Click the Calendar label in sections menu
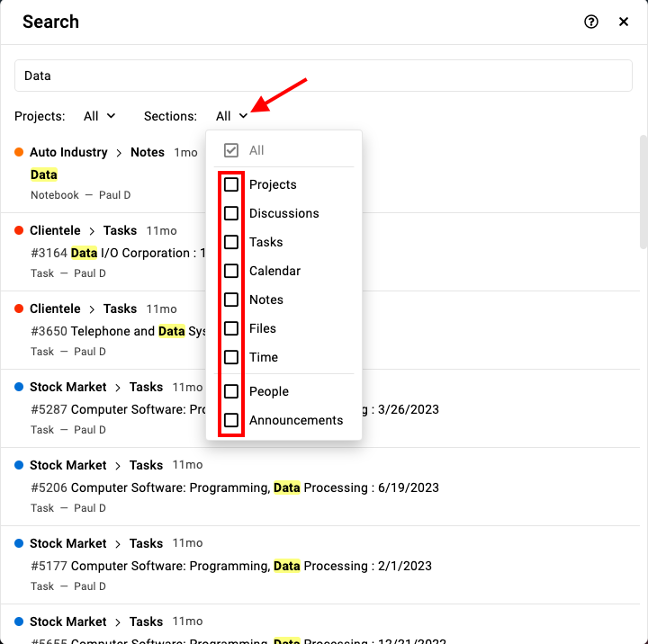The image size is (648, 644). [x=274, y=271]
